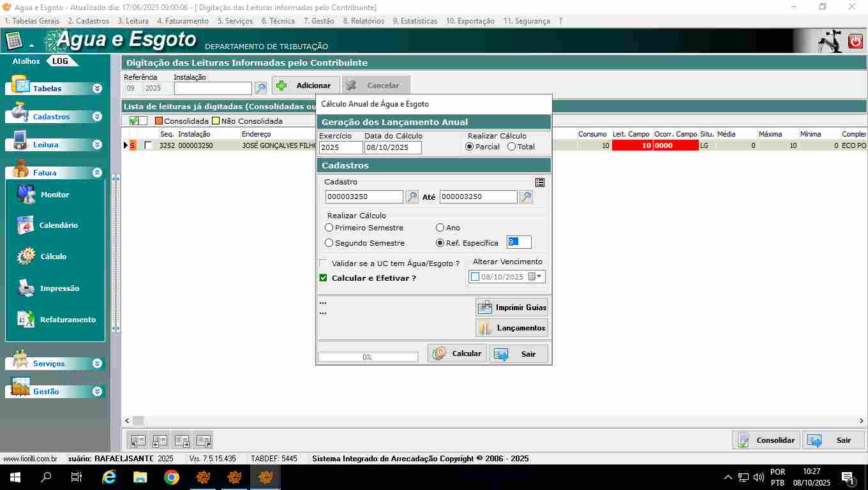Screen dimensions: 868x490
Task: Click the red power icon at top right
Action: click(x=855, y=41)
